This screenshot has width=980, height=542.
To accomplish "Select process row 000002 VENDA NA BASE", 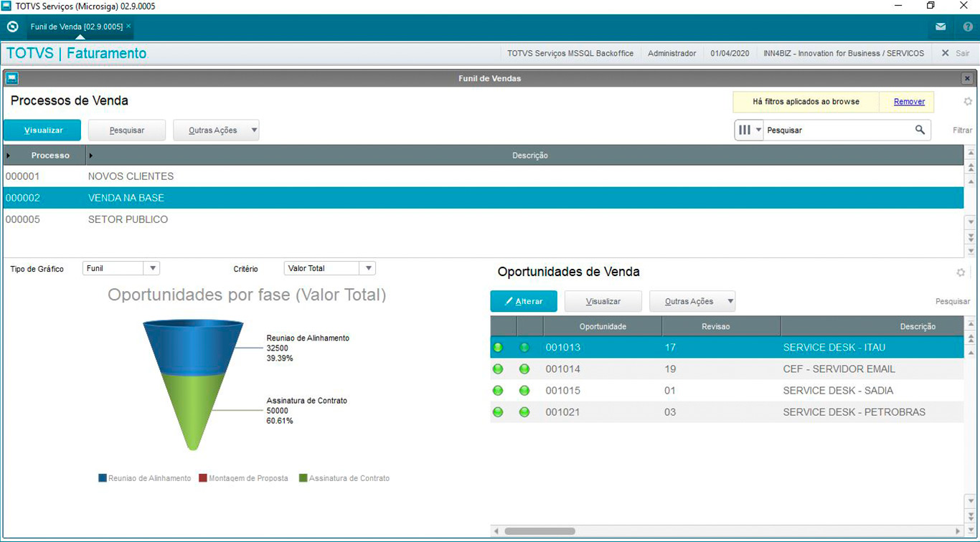I will [483, 198].
